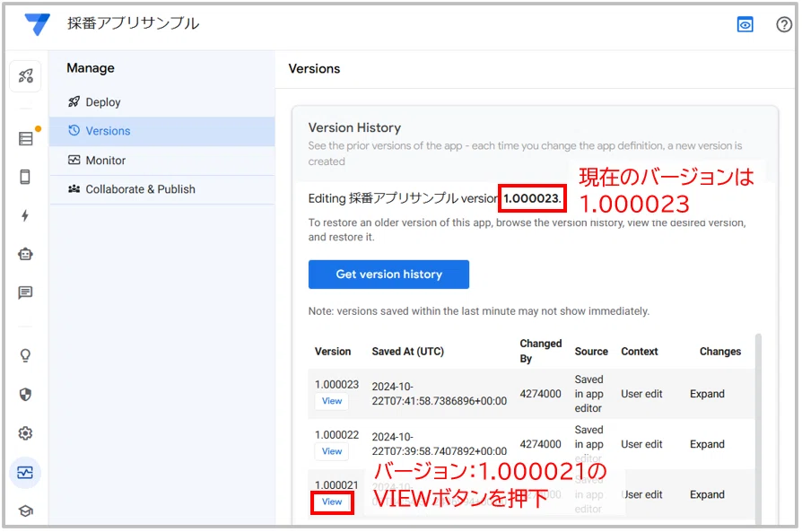802x532 pixels.
Task: Click the Manage panel heading
Action: pos(91,68)
